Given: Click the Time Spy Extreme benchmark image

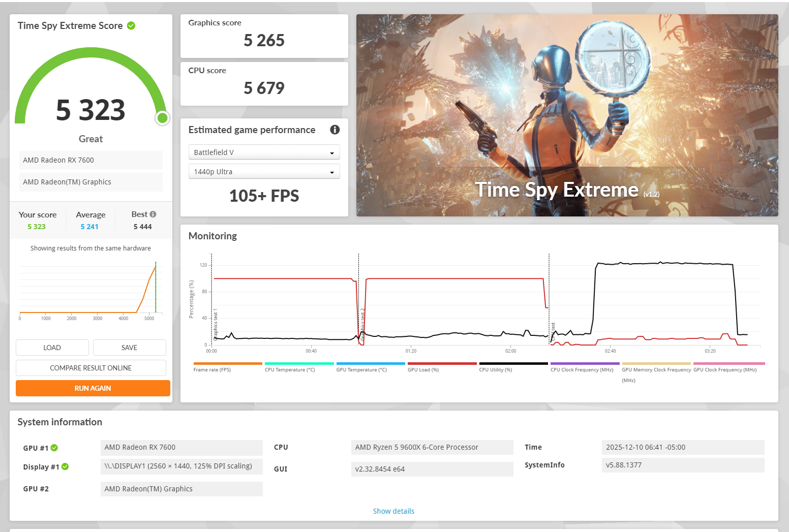Looking at the screenshot, I should tap(567, 115).
